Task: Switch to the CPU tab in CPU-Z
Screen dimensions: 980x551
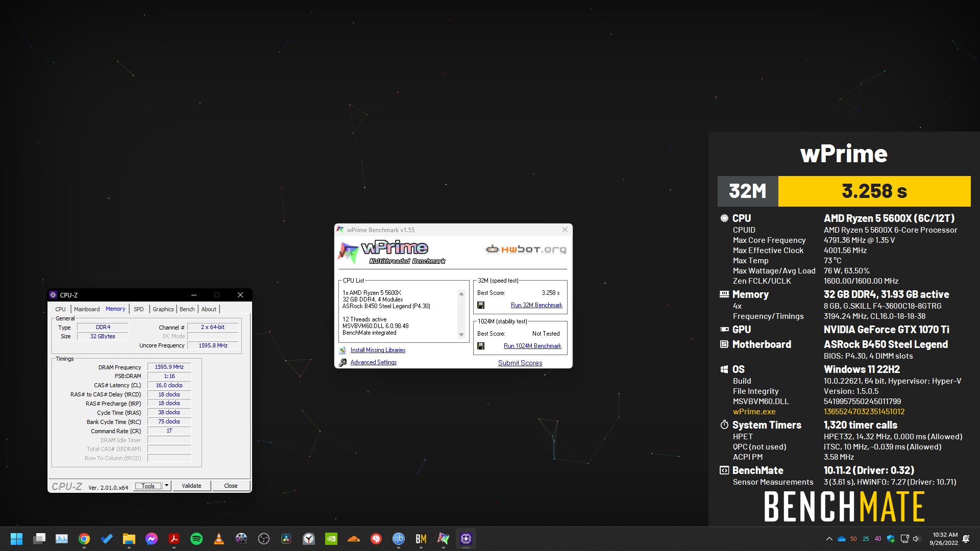Action: point(60,309)
